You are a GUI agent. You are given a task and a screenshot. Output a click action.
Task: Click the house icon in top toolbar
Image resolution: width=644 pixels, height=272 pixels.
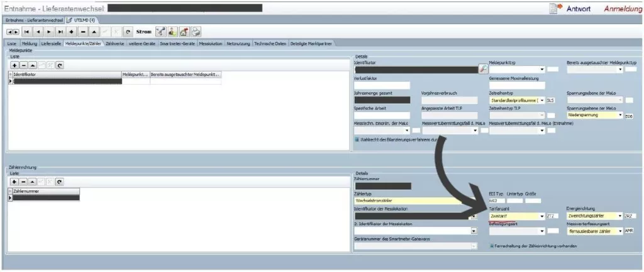[184, 31]
